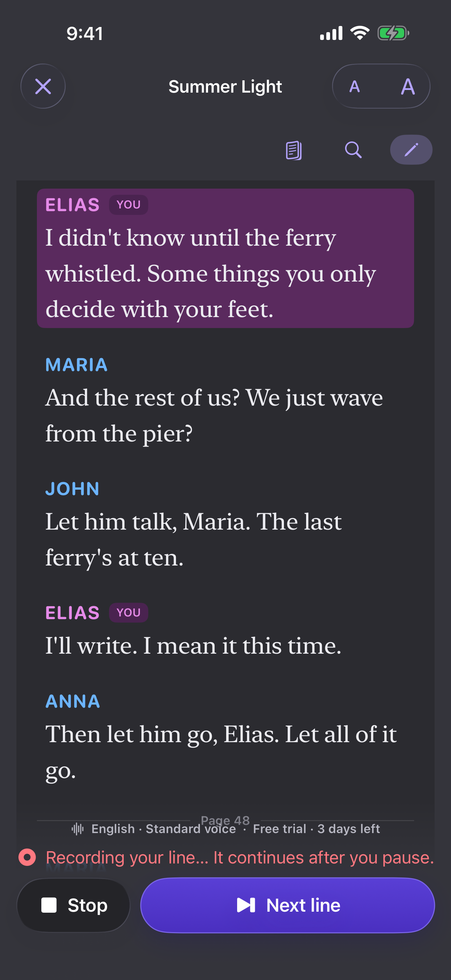Tap the Summer Light title
This screenshot has width=451, height=980.
(225, 87)
